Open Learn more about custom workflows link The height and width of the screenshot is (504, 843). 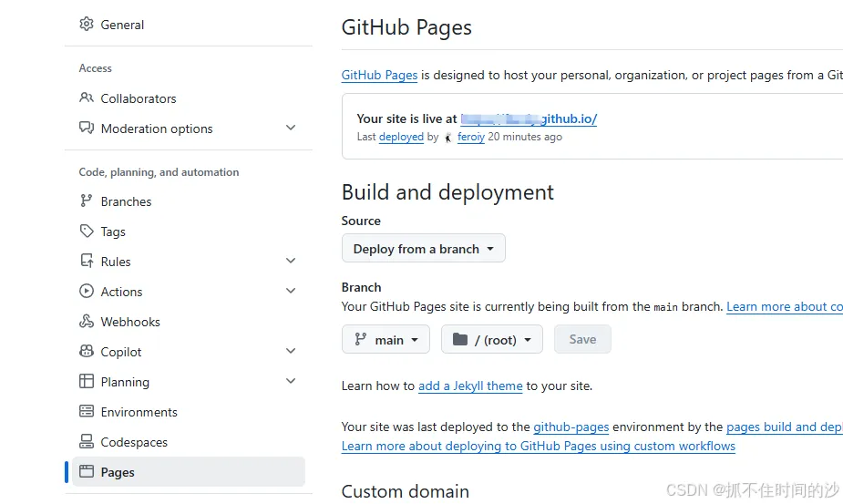(539, 447)
